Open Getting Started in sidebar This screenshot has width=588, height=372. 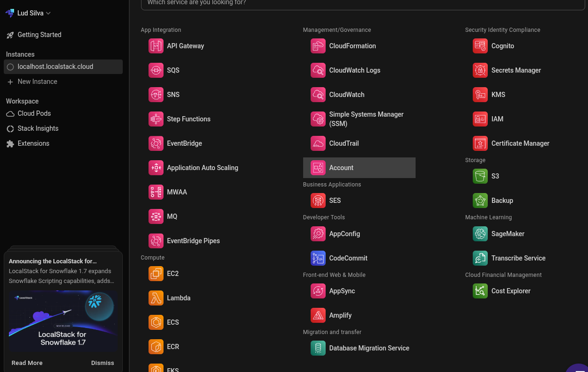coord(39,35)
